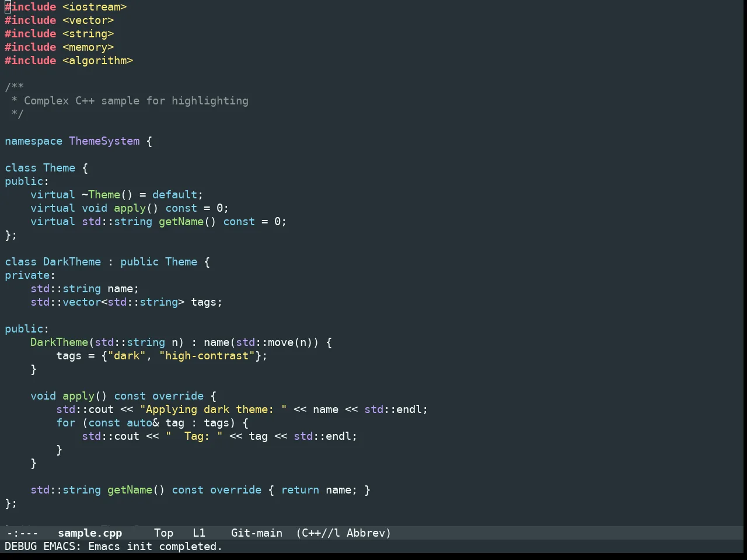Click 'getName' in the pure virtual declaration
This screenshot has width=747, height=560.
(x=181, y=222)
